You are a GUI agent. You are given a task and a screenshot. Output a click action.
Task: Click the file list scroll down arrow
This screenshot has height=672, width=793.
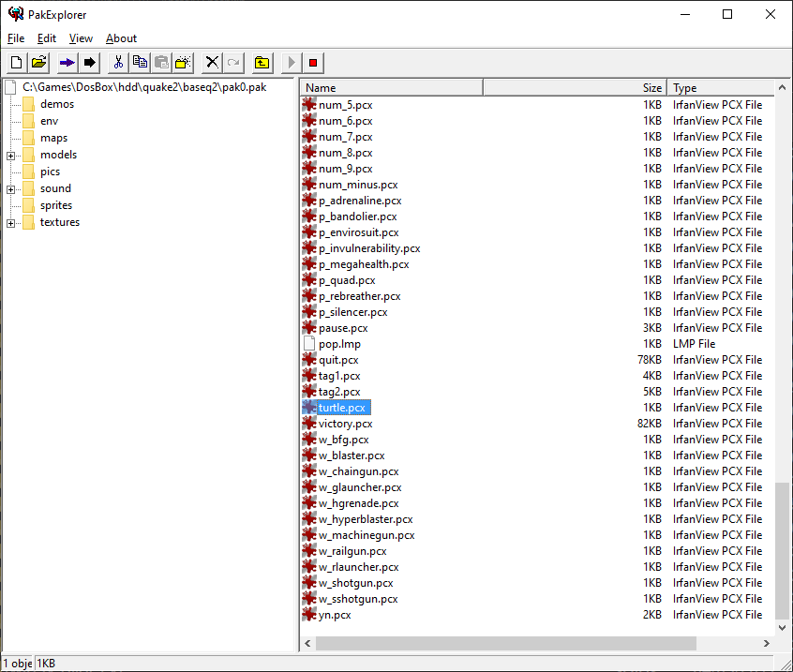coord(782,628)
